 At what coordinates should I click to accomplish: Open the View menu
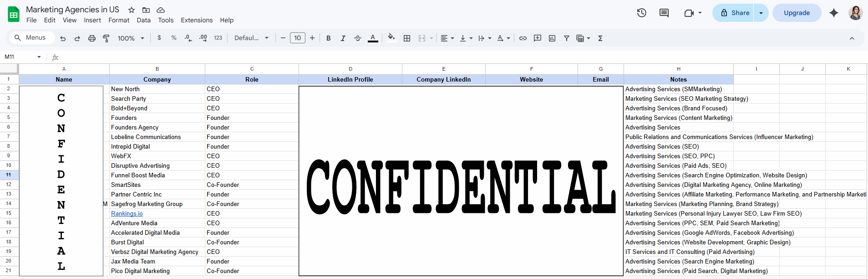[x=70, y=20]
